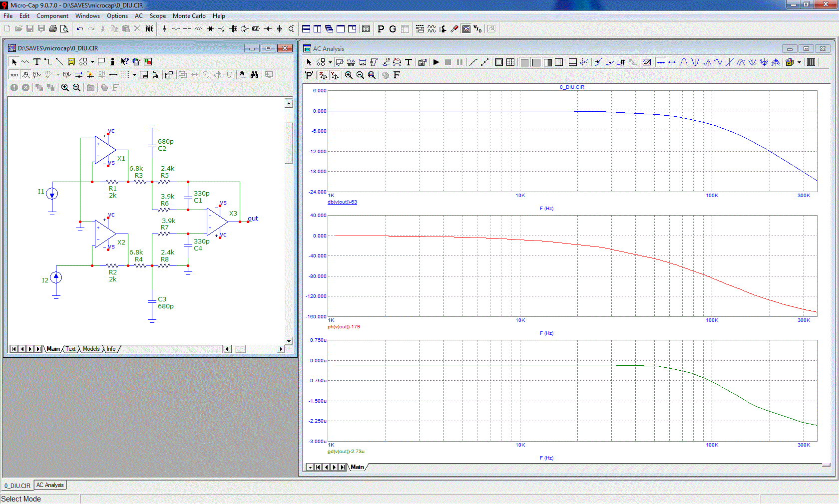
Task: Select the 0_DIU.CIR window tab at bottom
Action: (17, 486)
